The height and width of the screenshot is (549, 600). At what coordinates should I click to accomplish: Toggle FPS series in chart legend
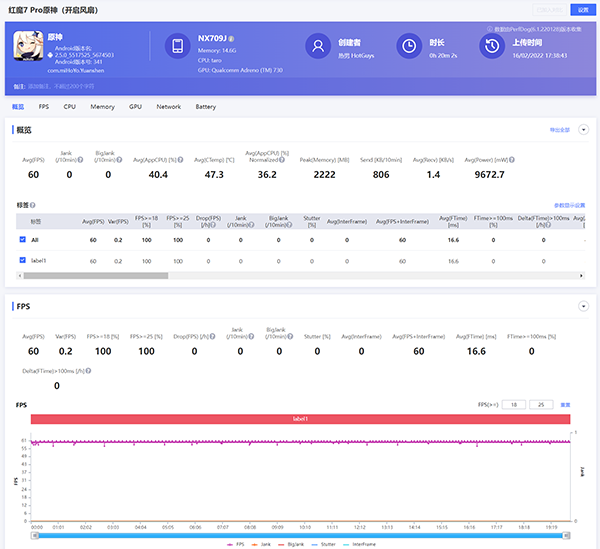pyautogui.click(x=235, y=544)
